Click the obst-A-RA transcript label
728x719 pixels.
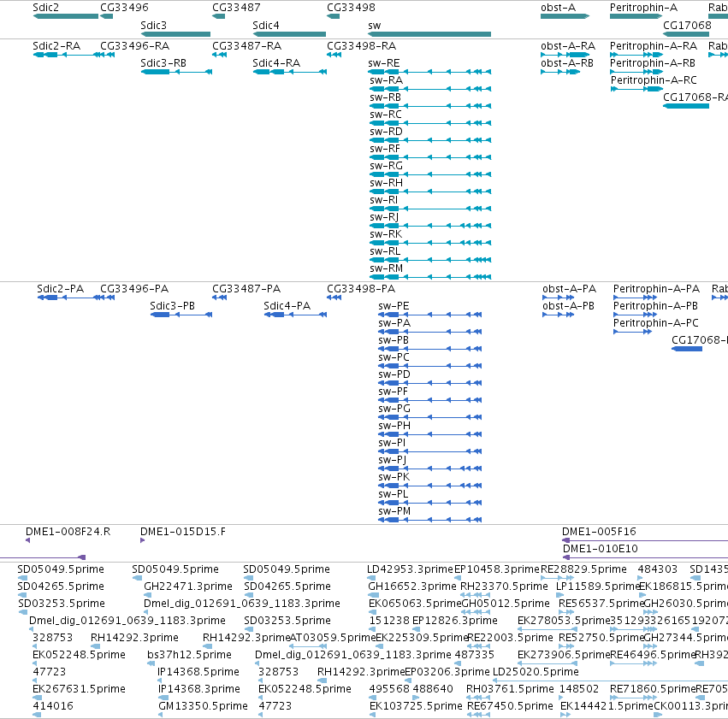pos(568,46)
